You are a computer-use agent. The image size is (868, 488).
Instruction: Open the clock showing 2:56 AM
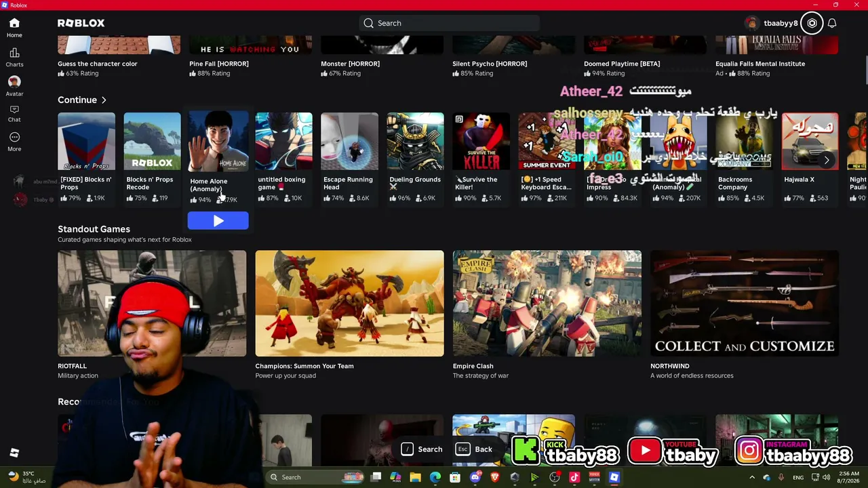(x=848, y=477)
